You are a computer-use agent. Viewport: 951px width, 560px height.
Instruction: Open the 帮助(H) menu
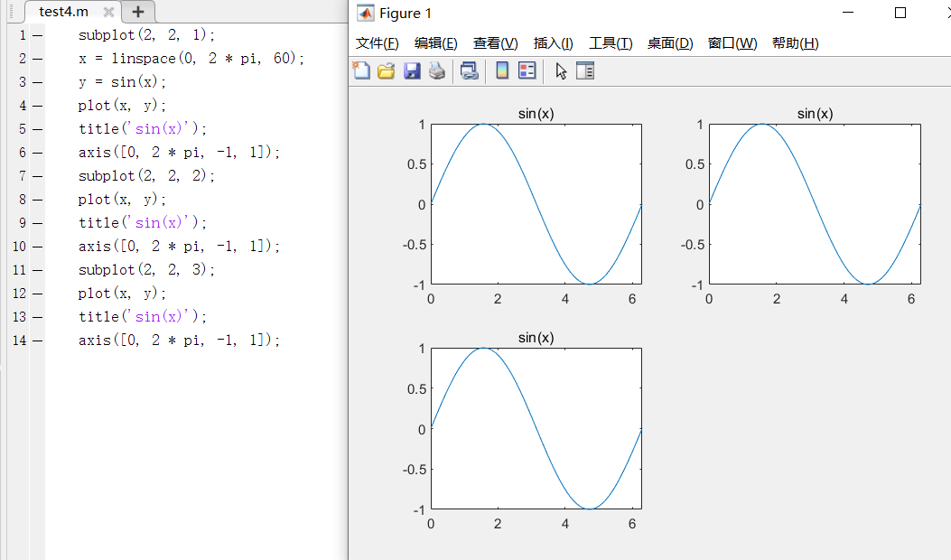(795, 43)
